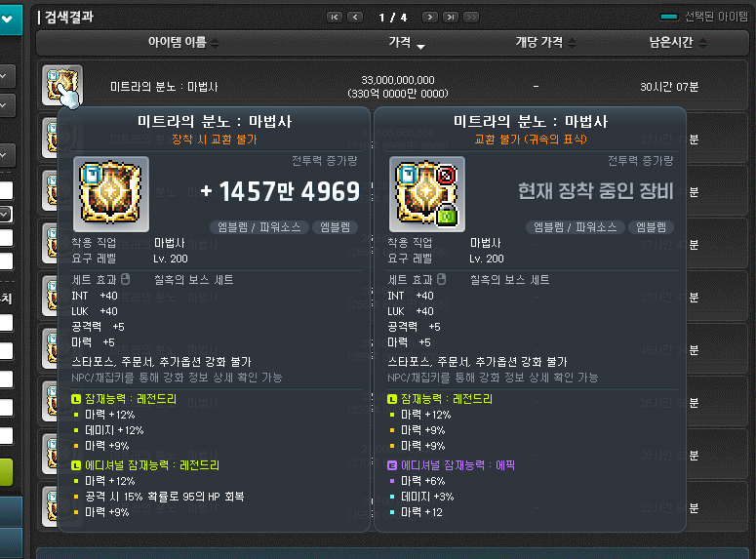This screenshot has height=559, width=756.
Task: Jump to the last results page
Action: (x=451, y=18)
